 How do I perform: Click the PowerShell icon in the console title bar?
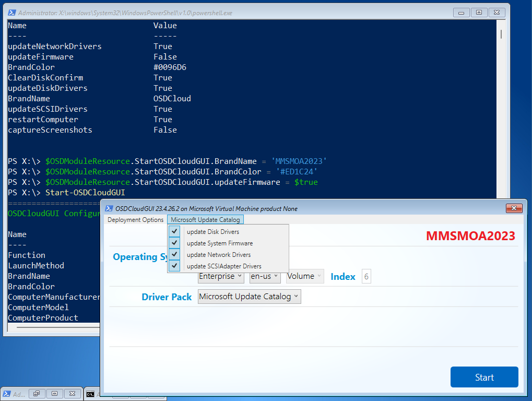pos(11,12)
